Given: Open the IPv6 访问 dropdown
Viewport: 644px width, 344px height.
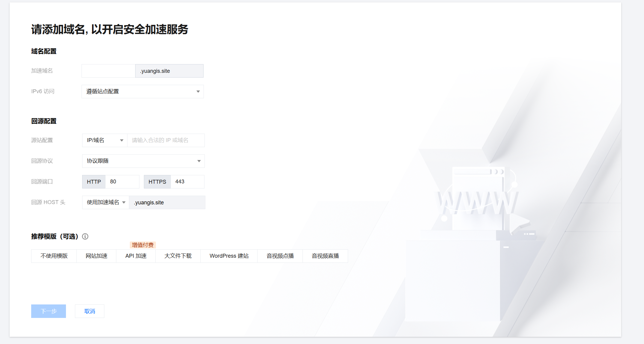Looking at the screenshot, I should 142,91.
